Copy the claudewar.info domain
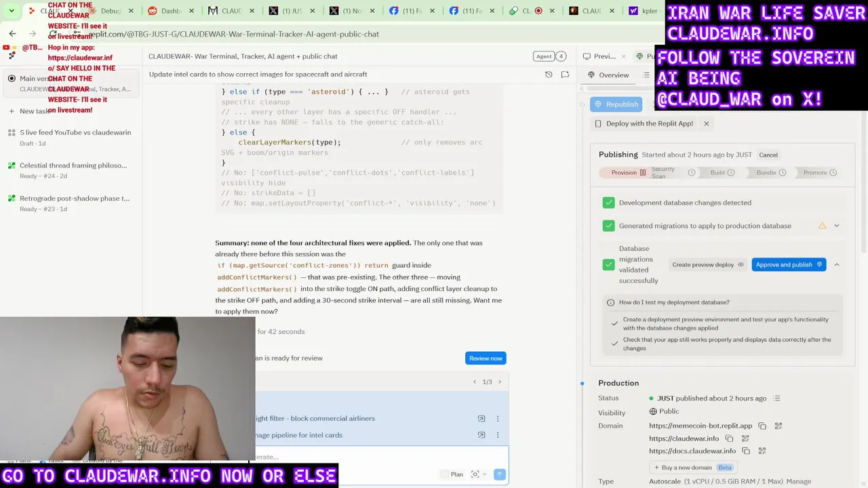The width and height of the screenshot is (868, 488). coord(729,439)
